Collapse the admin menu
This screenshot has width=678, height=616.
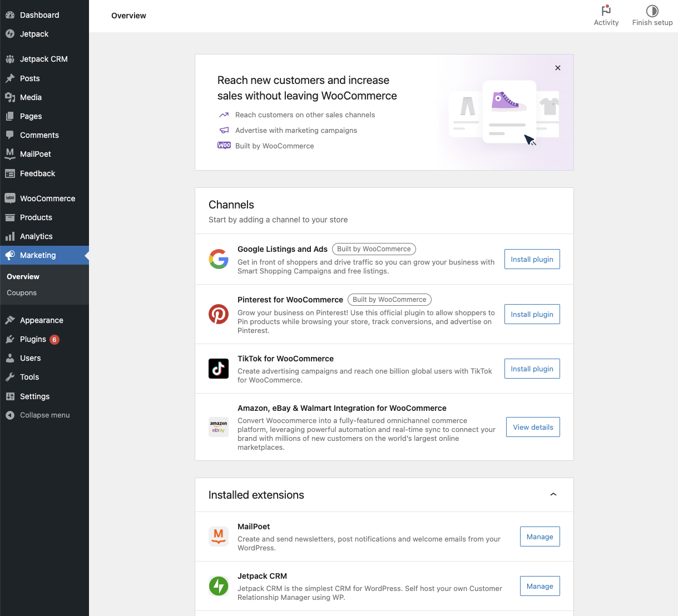click(39, 415)
